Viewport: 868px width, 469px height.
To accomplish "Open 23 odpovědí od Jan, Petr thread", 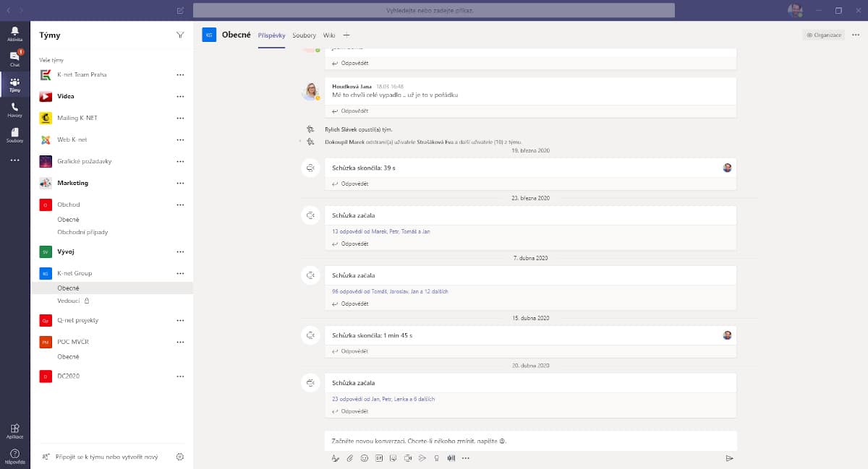I will click(383, 399).
